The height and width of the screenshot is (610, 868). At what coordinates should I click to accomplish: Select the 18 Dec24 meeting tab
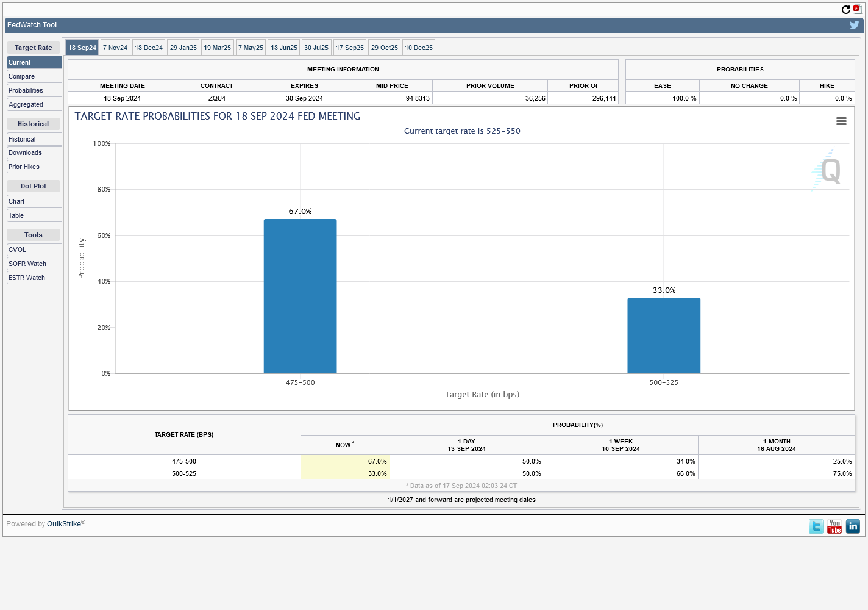149,48
